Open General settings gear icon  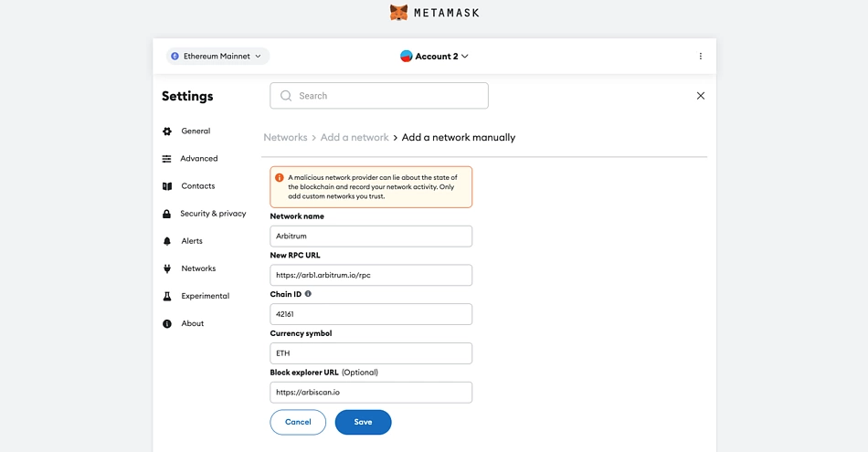click(167, 131)
